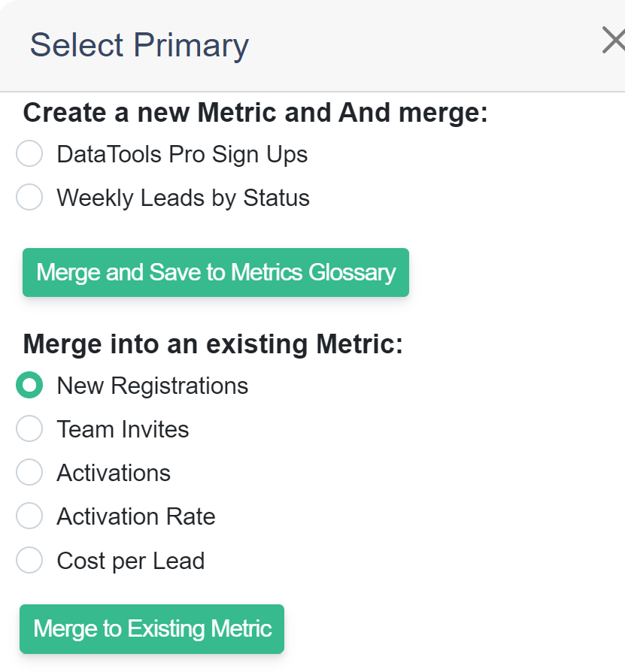625x672 pixels.
Task: Pick the selected New Registrations radio circle
Action: [29, 385]
